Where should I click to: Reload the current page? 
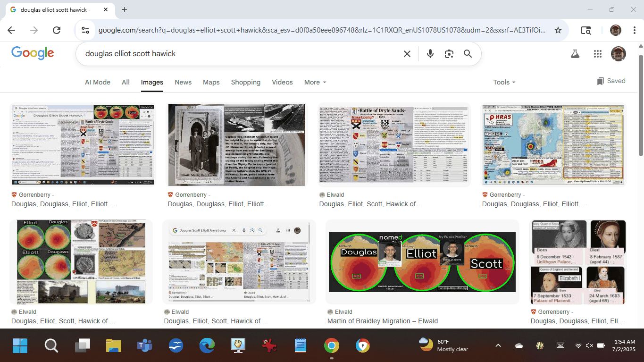point(57,30)
